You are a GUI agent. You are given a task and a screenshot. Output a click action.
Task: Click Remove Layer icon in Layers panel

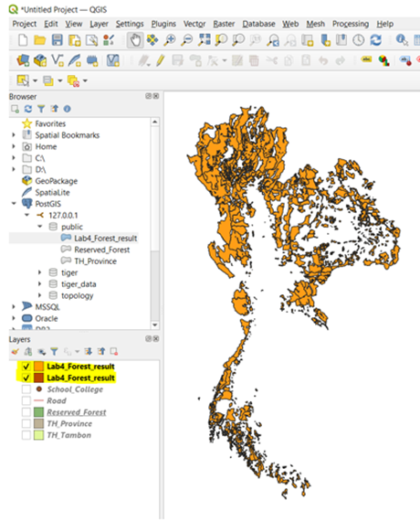114,352
